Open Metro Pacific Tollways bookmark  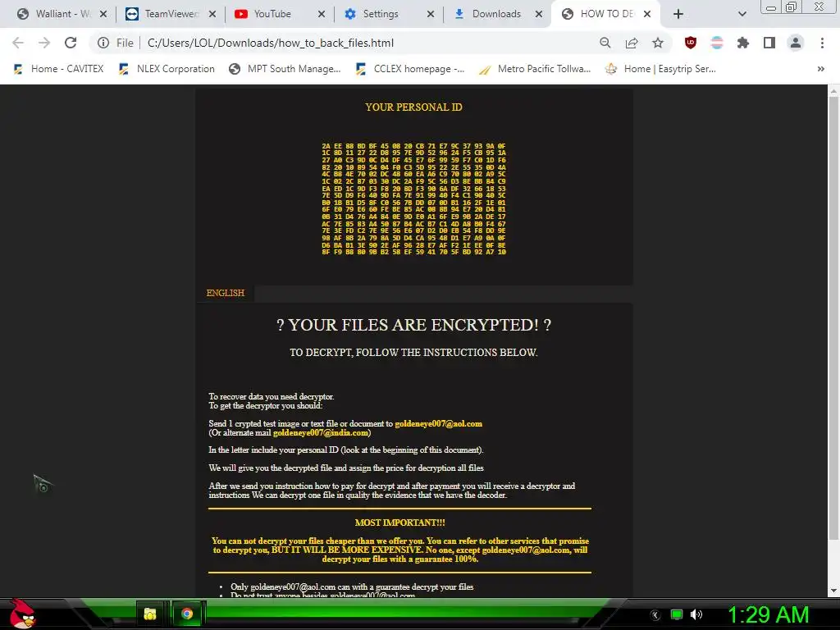point(535,69)
